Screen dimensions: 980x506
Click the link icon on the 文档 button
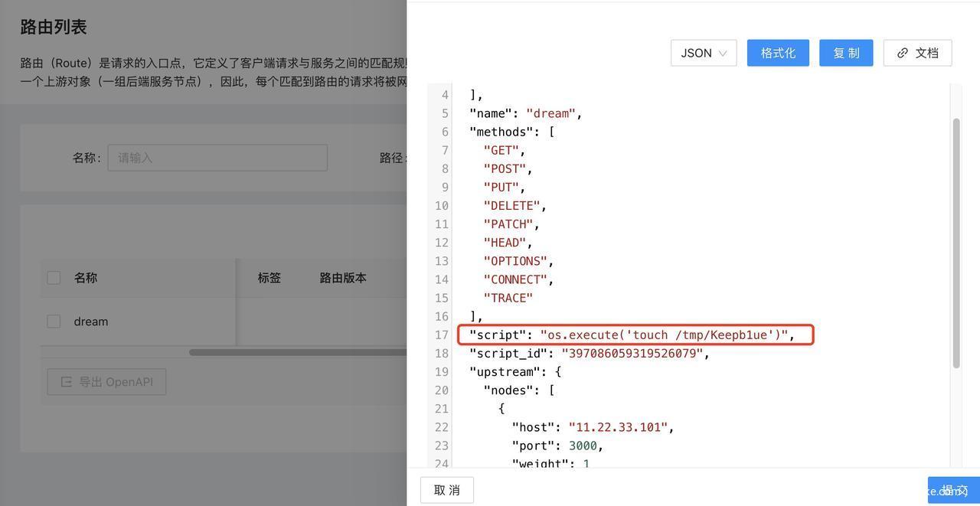click(903, 53)
